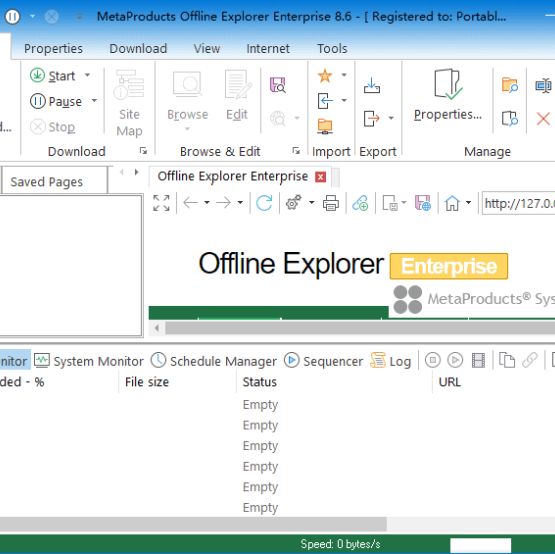Click the film strip icon in monitor toolbar
Screen dimensions: 555x554
tap(478, 360)
